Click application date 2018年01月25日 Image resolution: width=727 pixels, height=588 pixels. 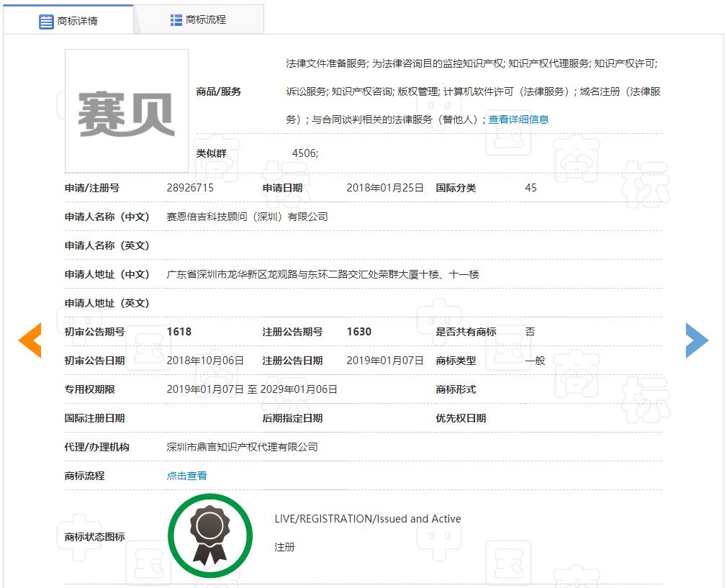click(x=385, y=188)
